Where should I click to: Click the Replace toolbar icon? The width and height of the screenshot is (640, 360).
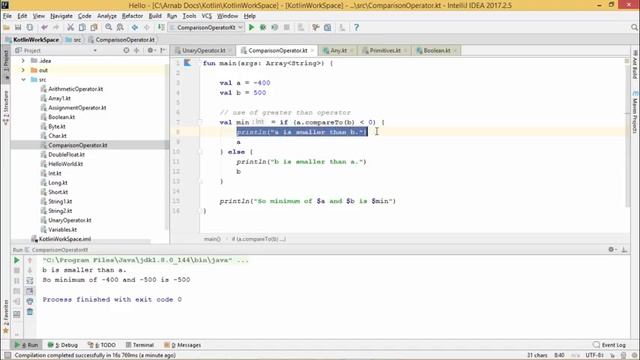click(x=120, y=27)
